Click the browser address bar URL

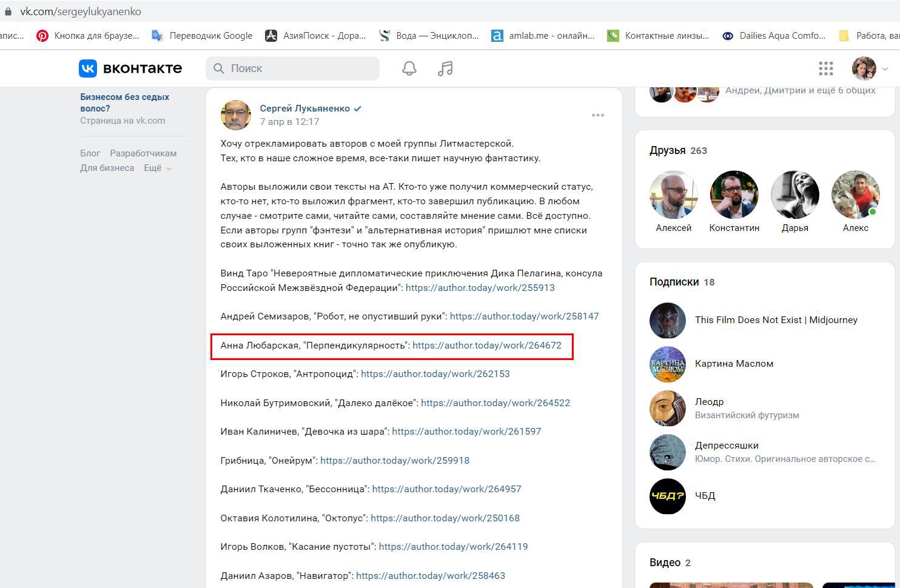81,12
